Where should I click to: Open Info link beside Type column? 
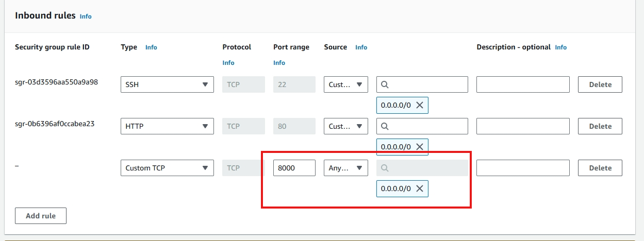(151, 47)
